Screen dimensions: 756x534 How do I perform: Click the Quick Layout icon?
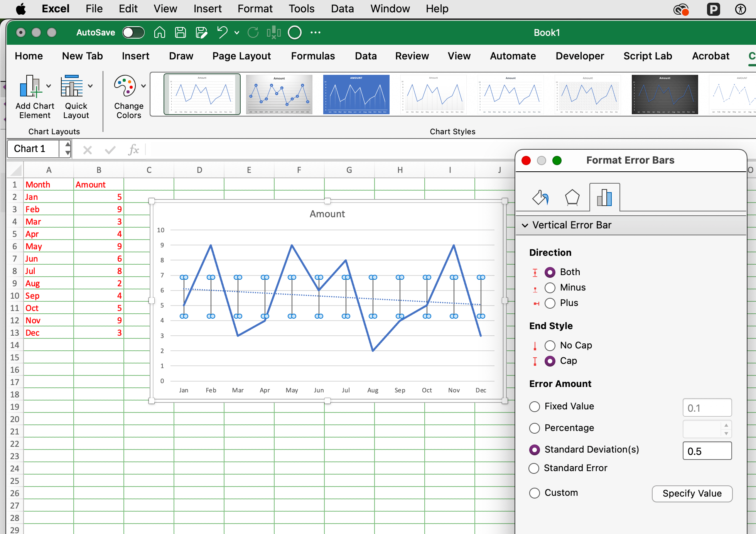coord(71,86)
